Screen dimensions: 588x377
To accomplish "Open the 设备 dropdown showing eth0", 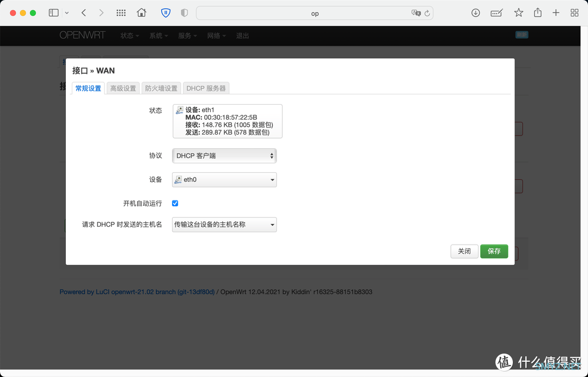I will [224, 180].
